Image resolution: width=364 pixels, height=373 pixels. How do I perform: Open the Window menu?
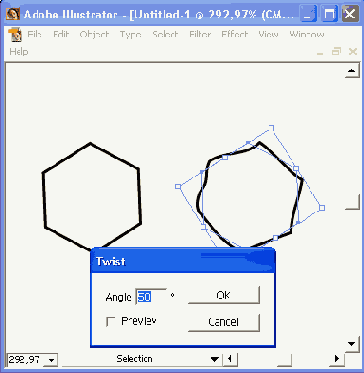click(307, 35)
